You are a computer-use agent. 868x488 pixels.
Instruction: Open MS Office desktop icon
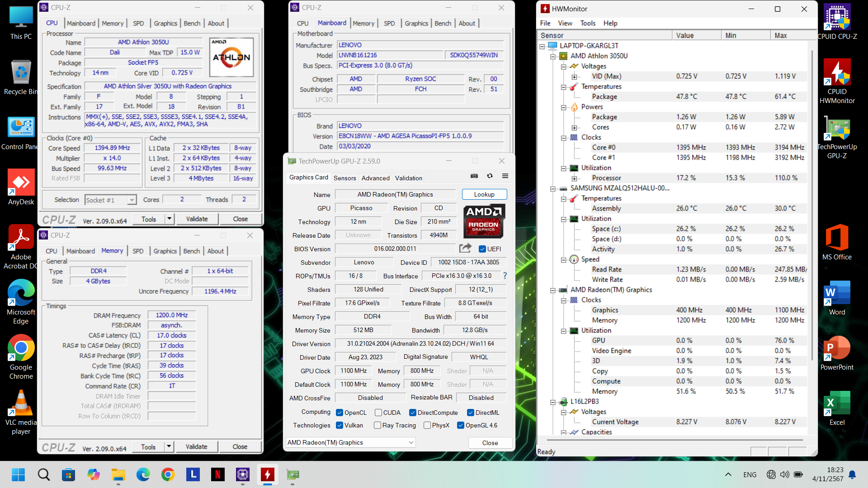pos(837,242)
